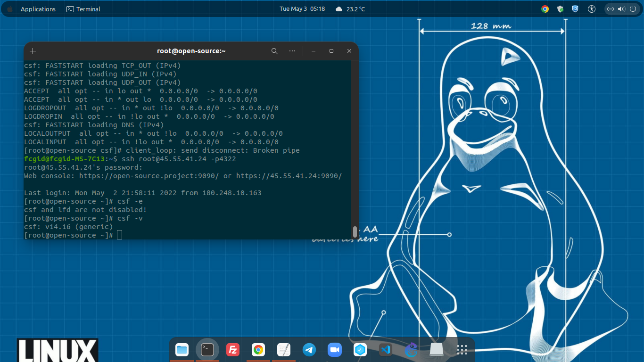Viewport: 644px width, 362px height.
Task: Click the terminal search magnifier icon
Action: click(274, 51)
